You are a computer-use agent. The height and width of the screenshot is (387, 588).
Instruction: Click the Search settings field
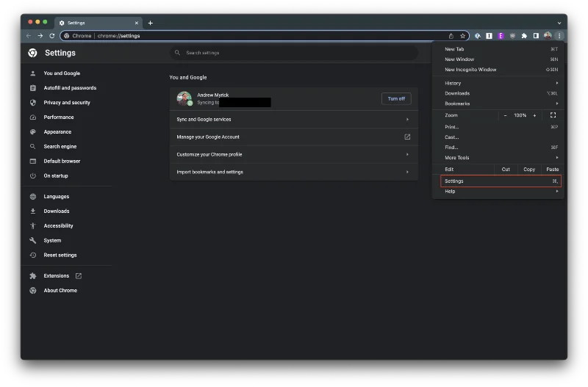click(294, 53)
